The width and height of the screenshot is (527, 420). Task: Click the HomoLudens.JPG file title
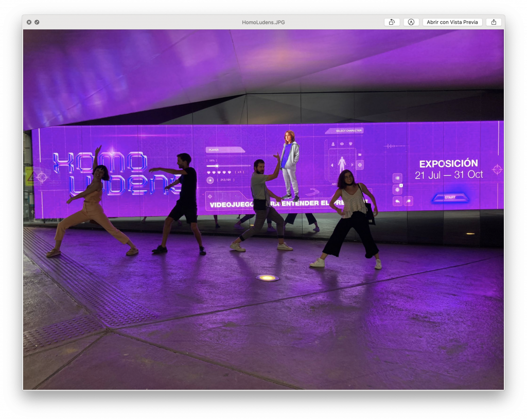(263, 22)
